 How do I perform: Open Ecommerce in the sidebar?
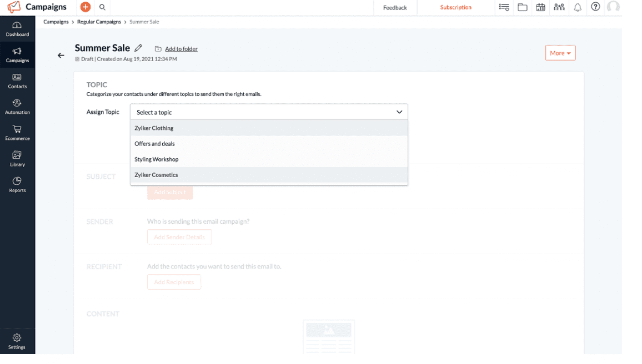(x=17, y=133)
